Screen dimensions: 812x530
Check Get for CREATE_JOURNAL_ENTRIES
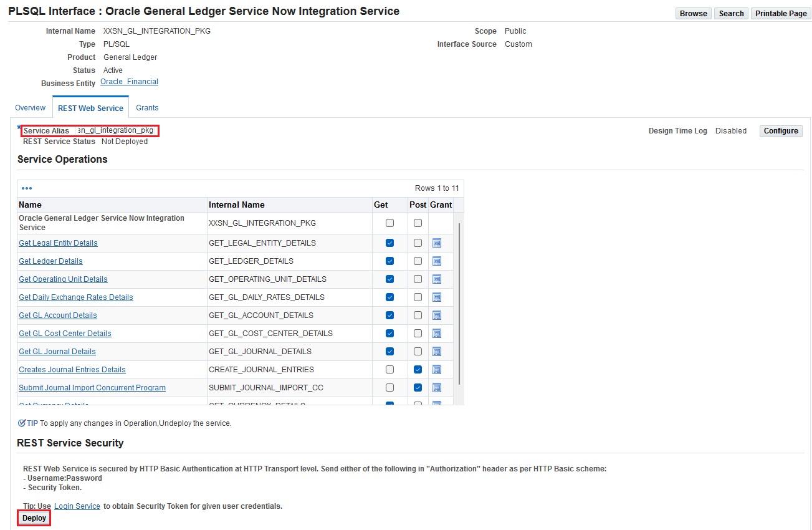pyautogui.click(x=390, y=370)
